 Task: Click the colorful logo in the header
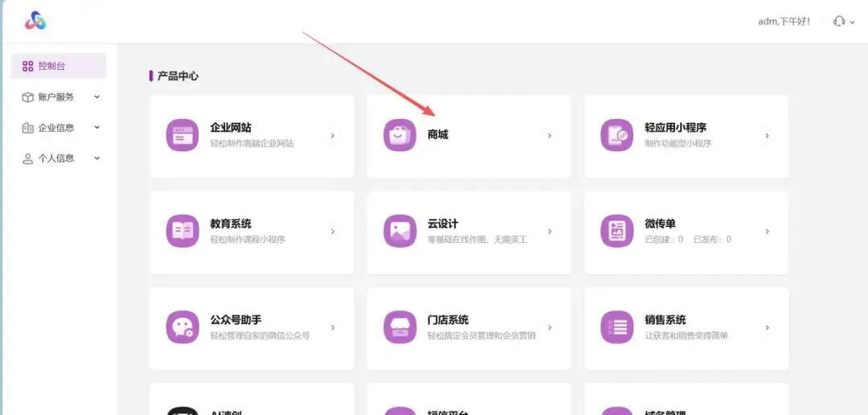35,21
